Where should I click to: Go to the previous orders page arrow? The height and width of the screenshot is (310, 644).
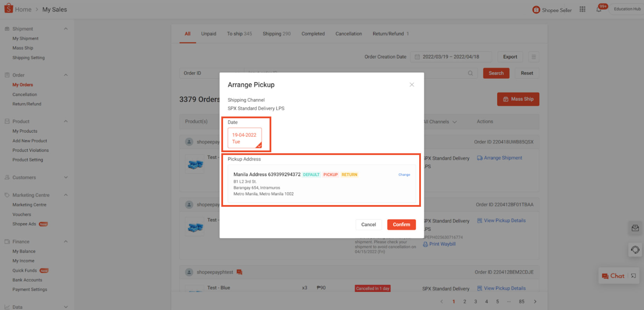[442, 301]
